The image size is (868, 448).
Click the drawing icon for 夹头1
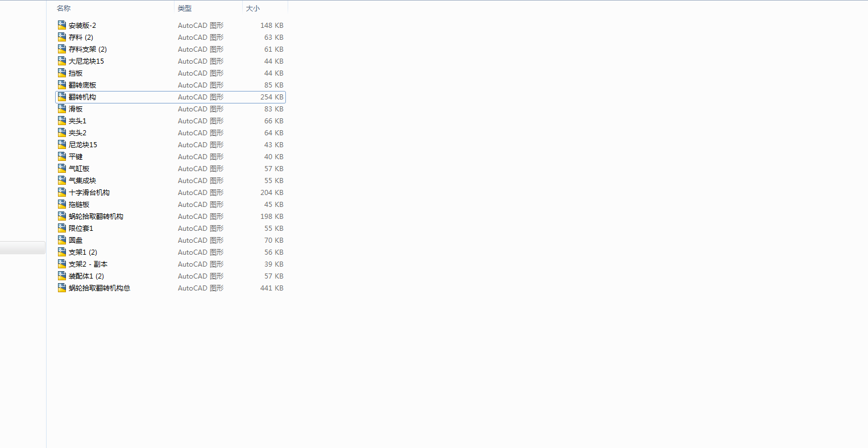62,121
